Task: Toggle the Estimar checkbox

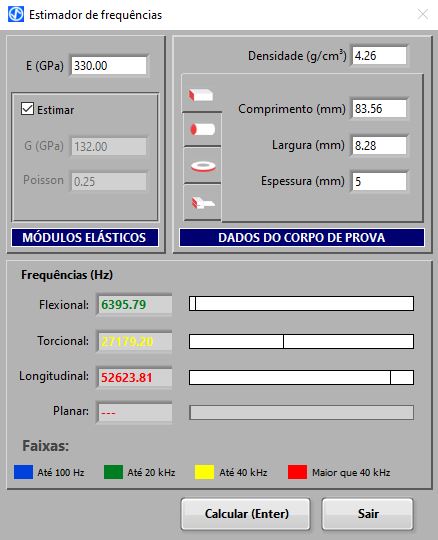Action: [28, 109]
